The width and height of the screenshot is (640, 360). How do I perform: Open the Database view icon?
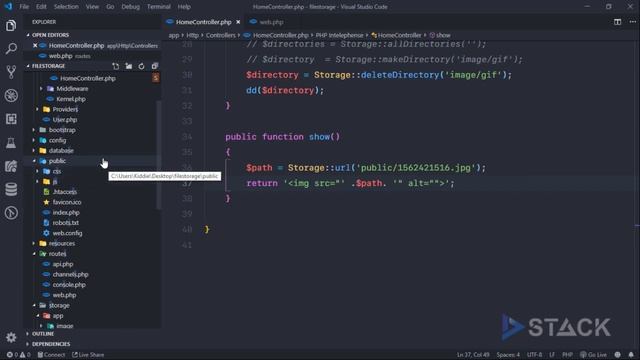pyautogui.click(x=11, y=189)
